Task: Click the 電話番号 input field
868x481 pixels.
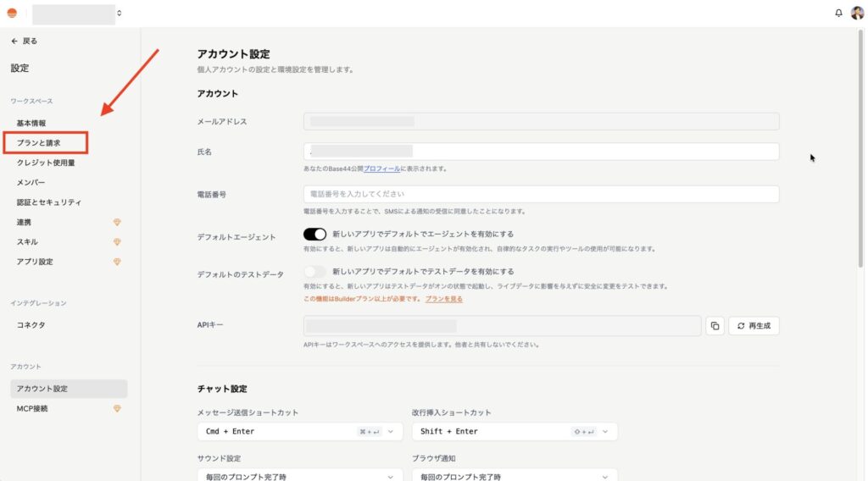Action: pos(541,194)
